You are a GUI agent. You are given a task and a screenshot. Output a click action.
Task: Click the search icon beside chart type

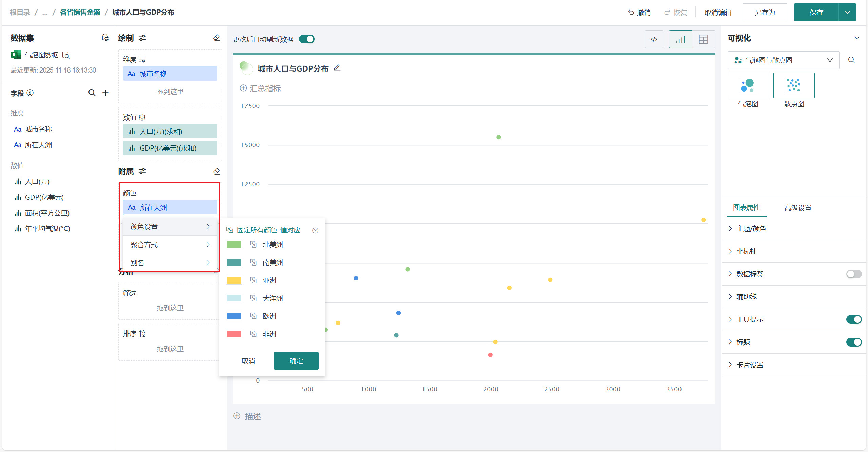click(x=851, y=60)
